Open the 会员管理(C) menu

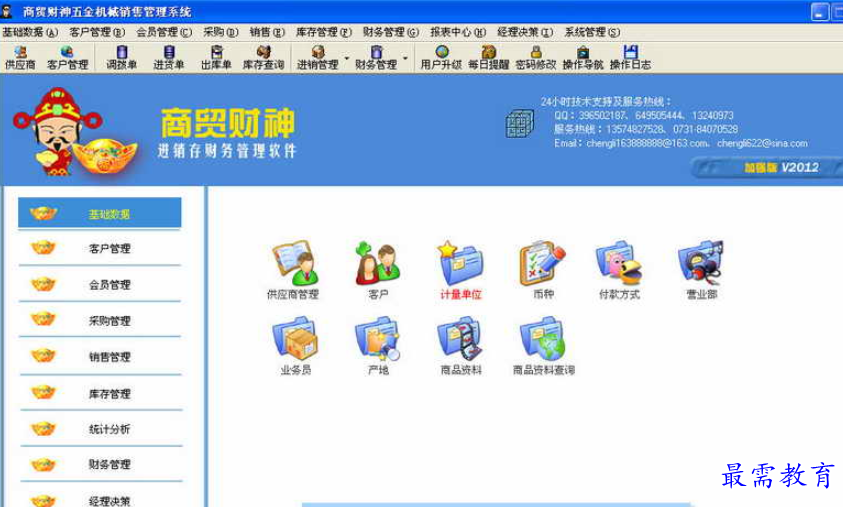[164, 32]
